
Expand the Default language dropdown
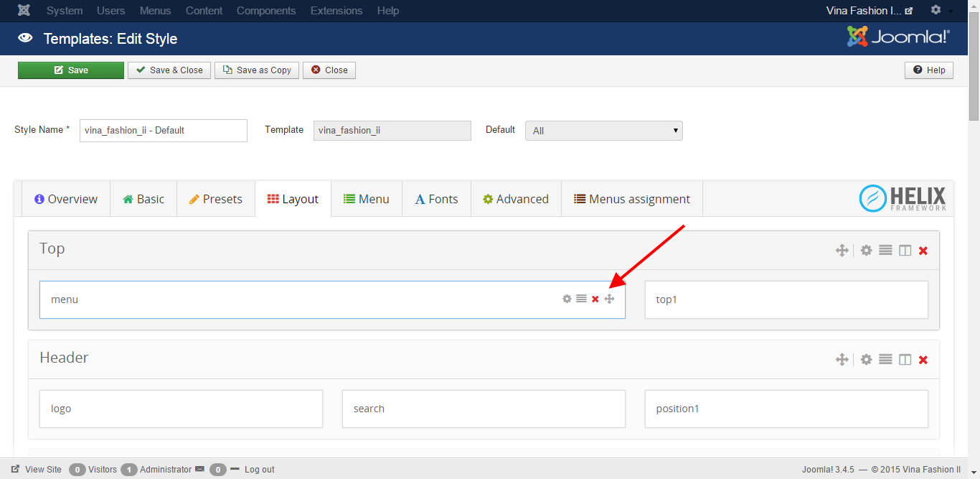click(603, 131)
